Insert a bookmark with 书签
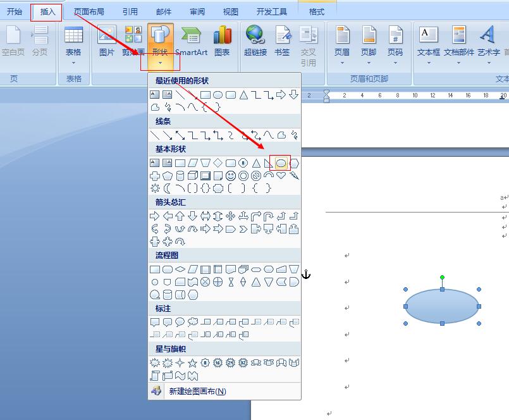Image resolution: width=509 pixels, height=420 pixels. pos(282,40)
